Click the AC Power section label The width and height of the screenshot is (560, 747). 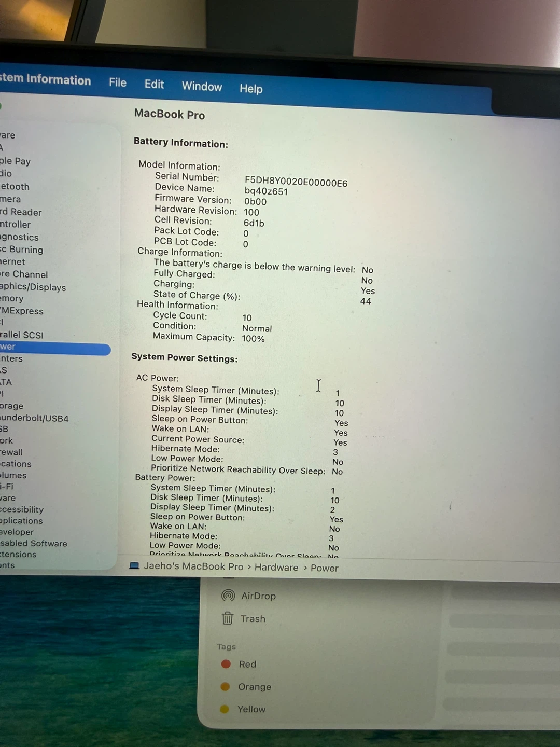tap(157, 378)
